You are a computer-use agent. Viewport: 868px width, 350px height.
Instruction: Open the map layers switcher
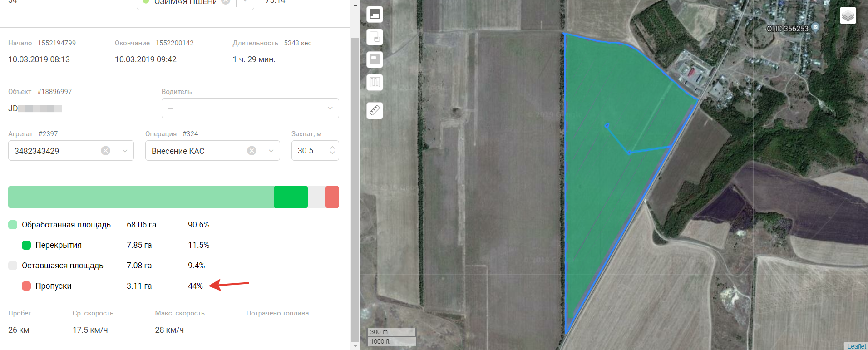[848, 16]
